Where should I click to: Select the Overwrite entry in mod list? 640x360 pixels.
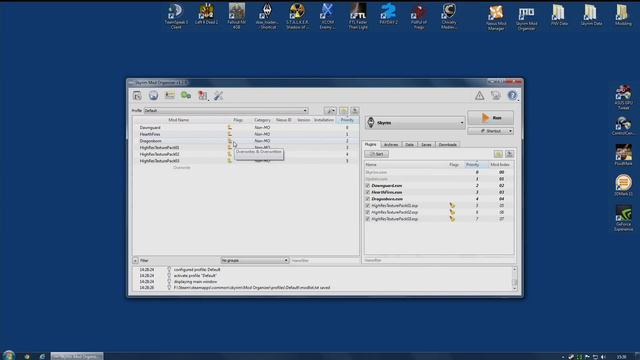tap(182, 167)
